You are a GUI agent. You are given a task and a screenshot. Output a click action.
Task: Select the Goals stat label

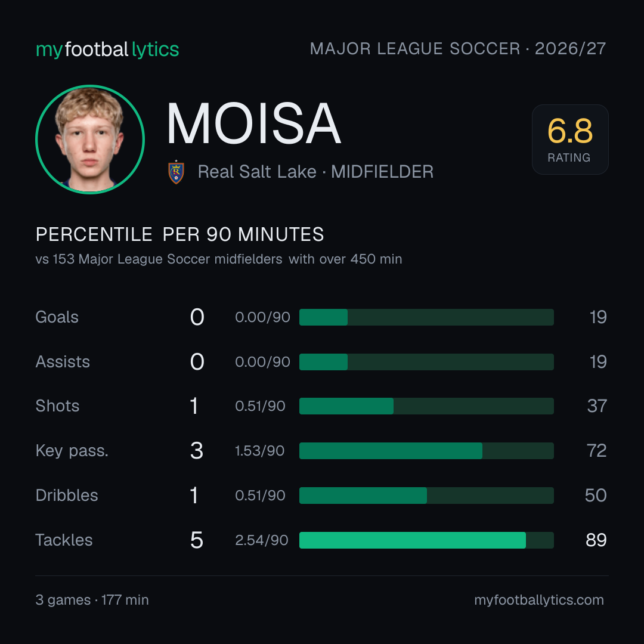(57, 317)
